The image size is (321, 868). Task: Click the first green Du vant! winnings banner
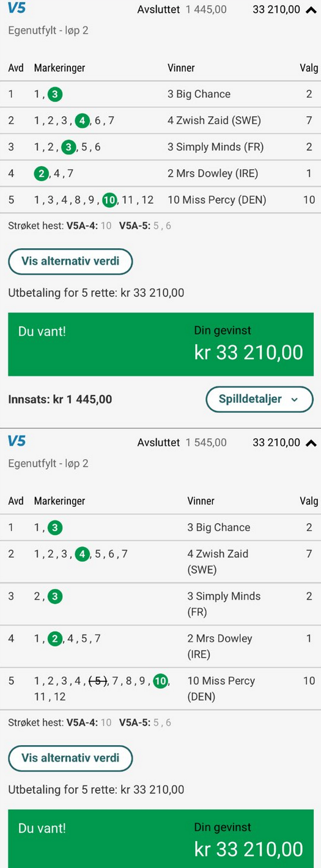point(160,344)
